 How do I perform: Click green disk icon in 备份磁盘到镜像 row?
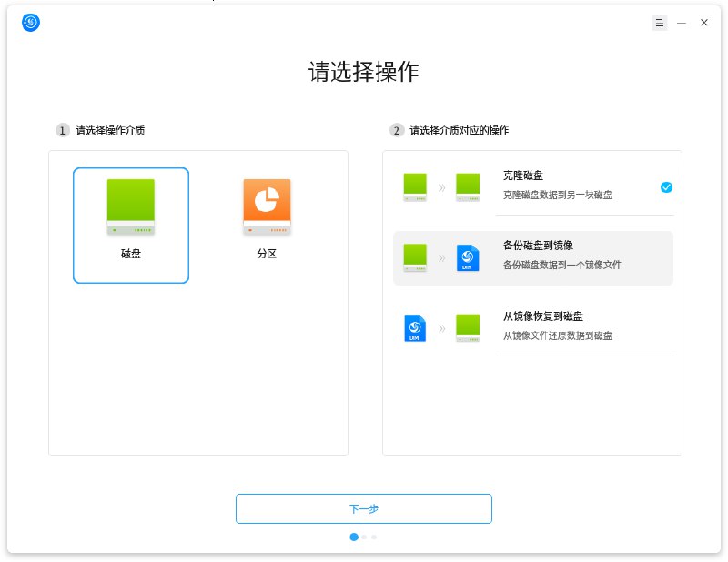pos(415,257)
